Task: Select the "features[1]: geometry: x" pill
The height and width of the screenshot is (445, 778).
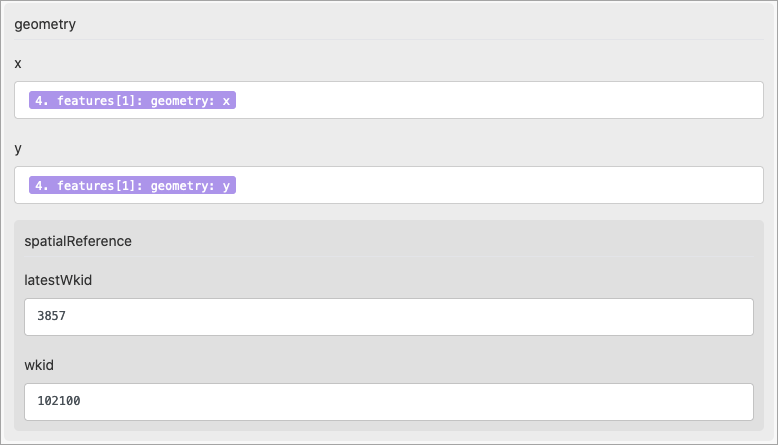Action: pos(133,100)
